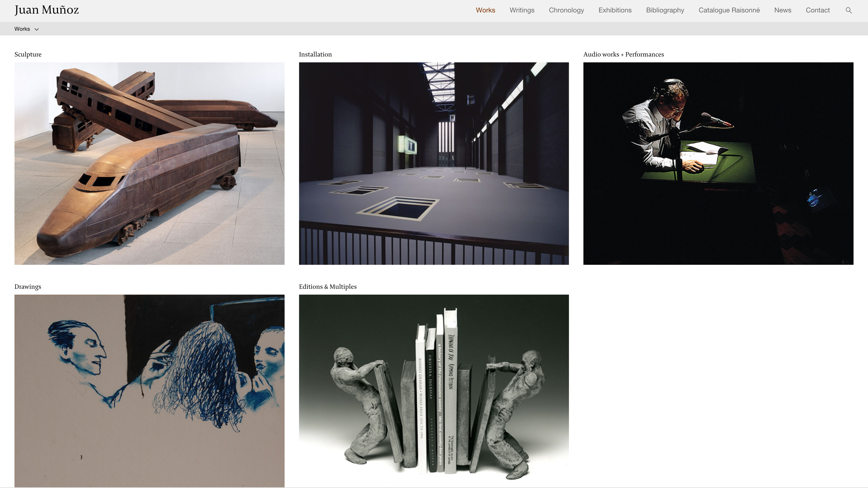Open the Sculpture category heading
This screenshot has height=488, width=868.
coord(28,54)
